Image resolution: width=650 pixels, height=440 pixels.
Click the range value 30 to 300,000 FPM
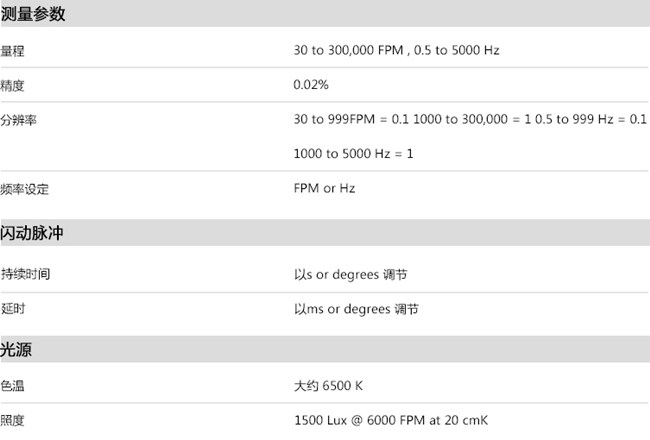pos(348,50)
